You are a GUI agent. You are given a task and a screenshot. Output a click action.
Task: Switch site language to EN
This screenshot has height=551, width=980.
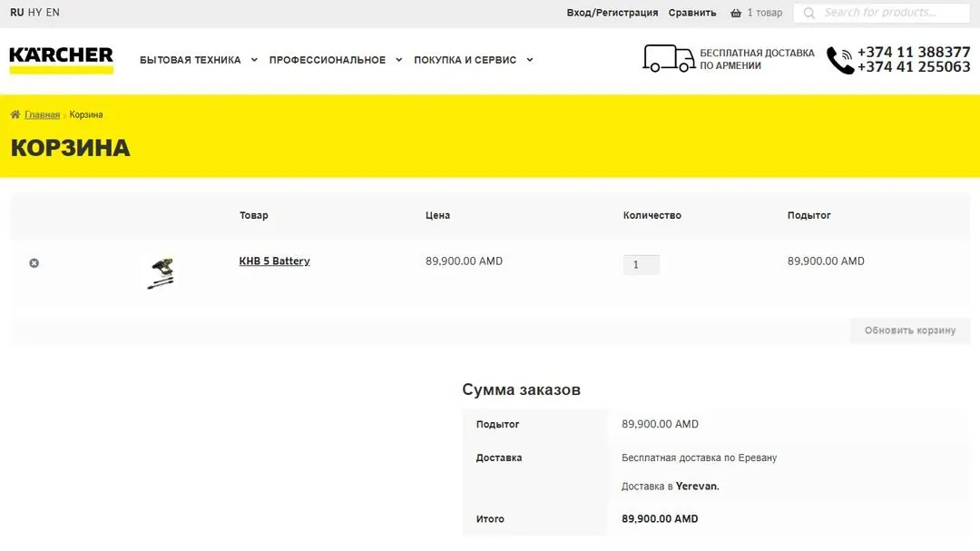tap(53, 13)
